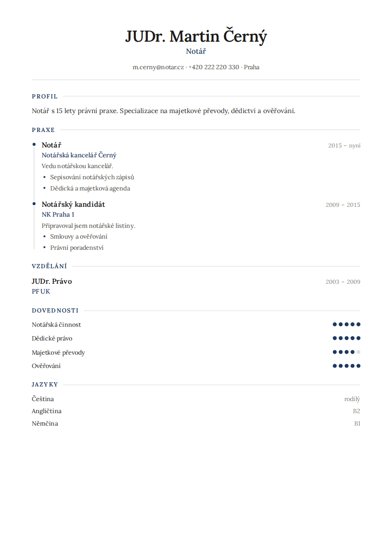The height and width of the screenshot is (555, 392).
Task: Click the profile summary paragraph
Action: (164, 111)
